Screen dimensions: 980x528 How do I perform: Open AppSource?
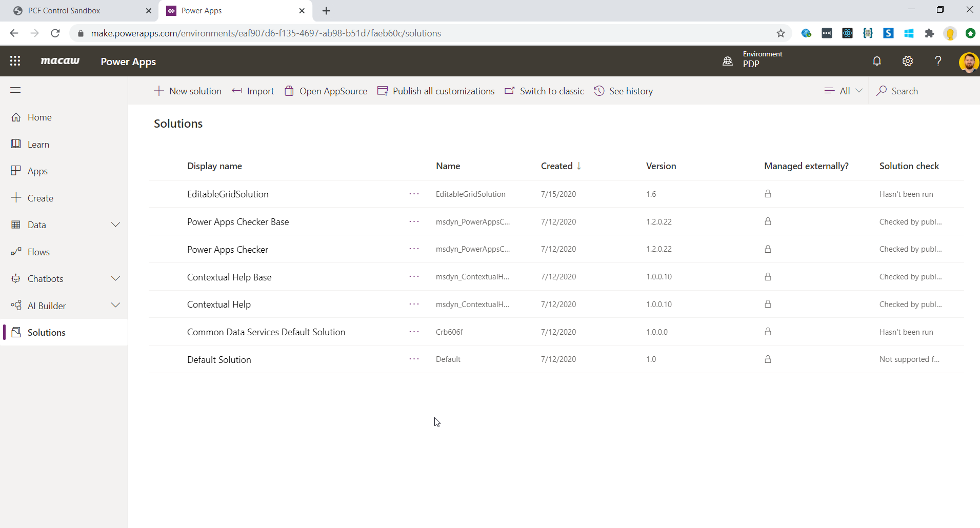click(326, 91)
